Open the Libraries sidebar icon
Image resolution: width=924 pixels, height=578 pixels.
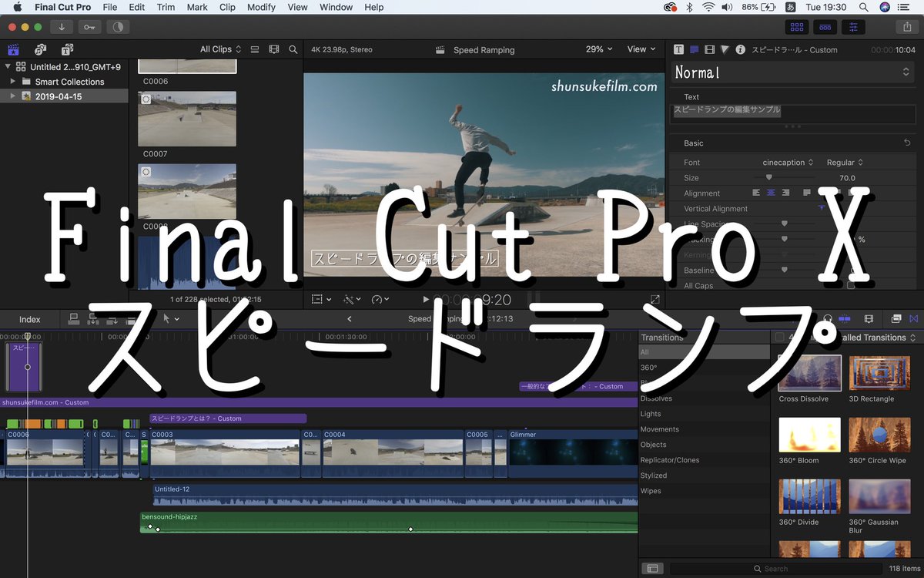13,49
